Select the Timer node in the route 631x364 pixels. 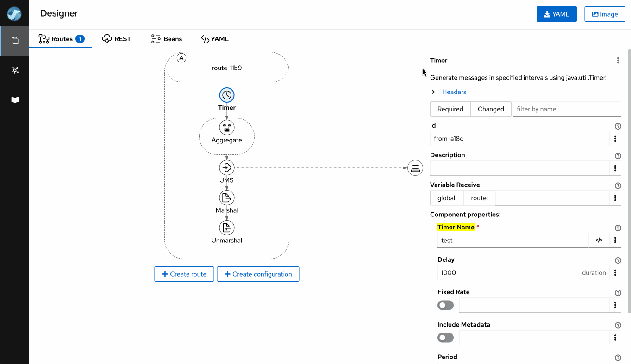[227, 95]
